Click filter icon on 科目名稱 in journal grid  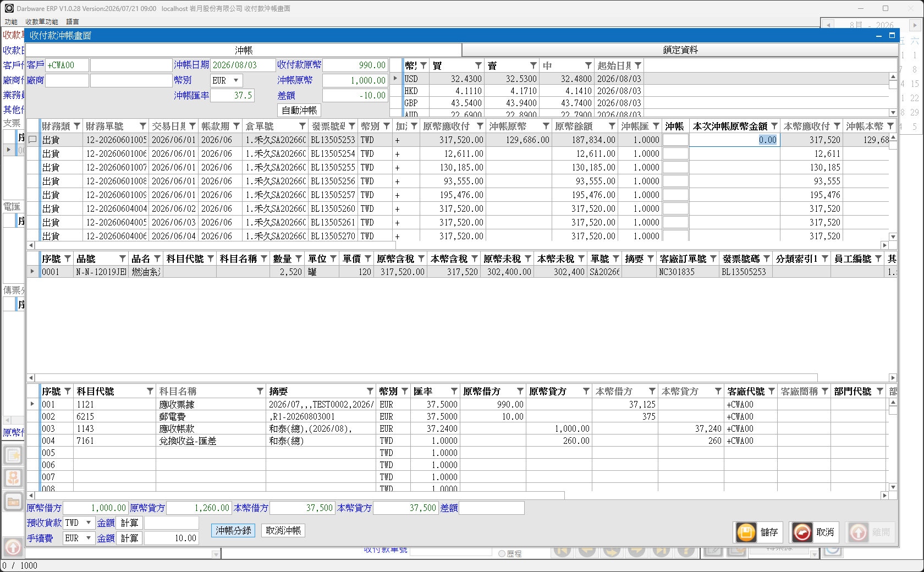point(260,391)
